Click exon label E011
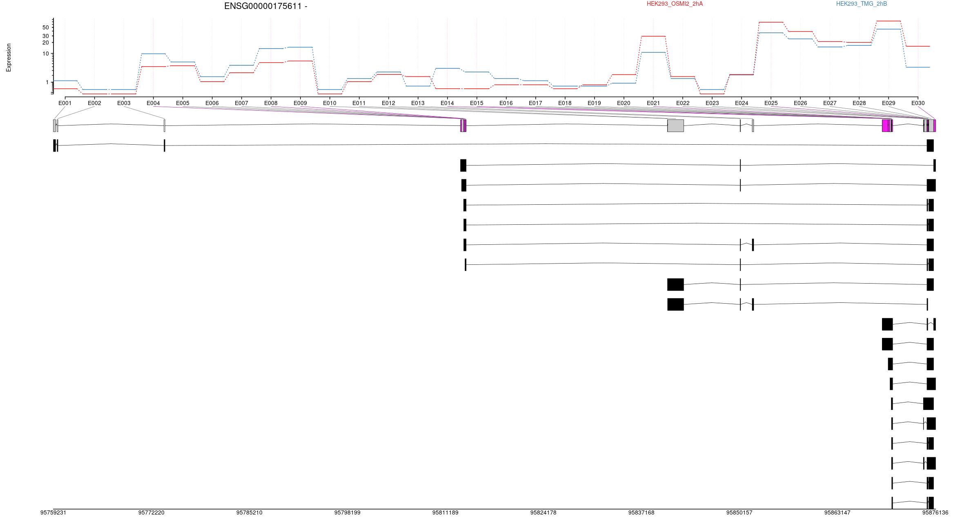This screenshot has width=980, height=519. point(359,103)
